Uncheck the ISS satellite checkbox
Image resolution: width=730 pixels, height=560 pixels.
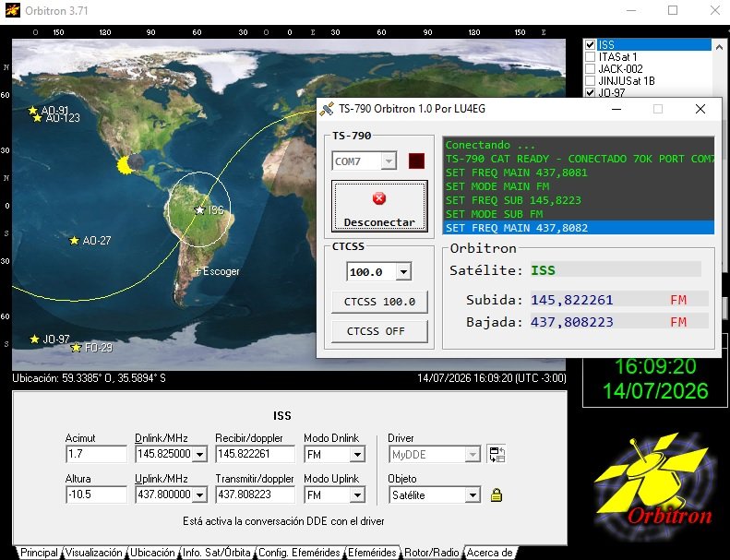coord(591,44)
